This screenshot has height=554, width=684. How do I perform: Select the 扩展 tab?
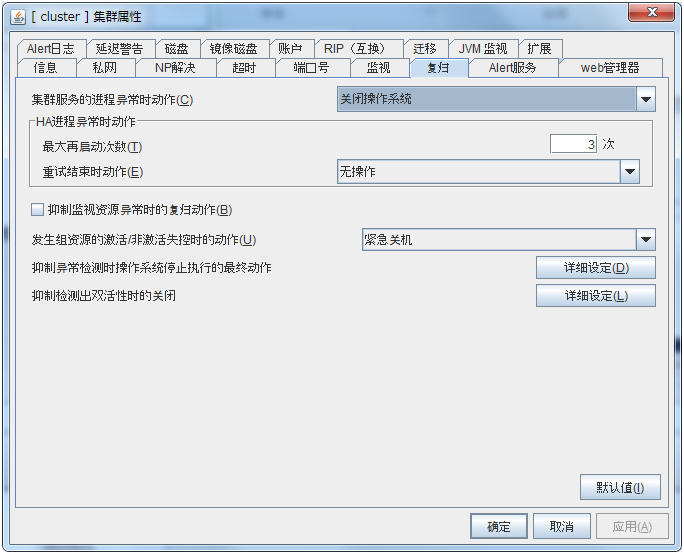540,48
